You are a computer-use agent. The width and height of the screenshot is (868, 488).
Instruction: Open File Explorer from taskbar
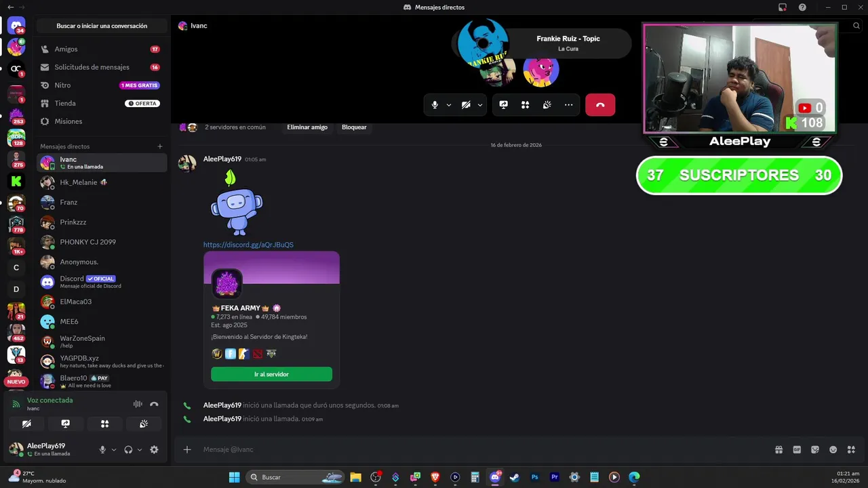coord(355,477)
